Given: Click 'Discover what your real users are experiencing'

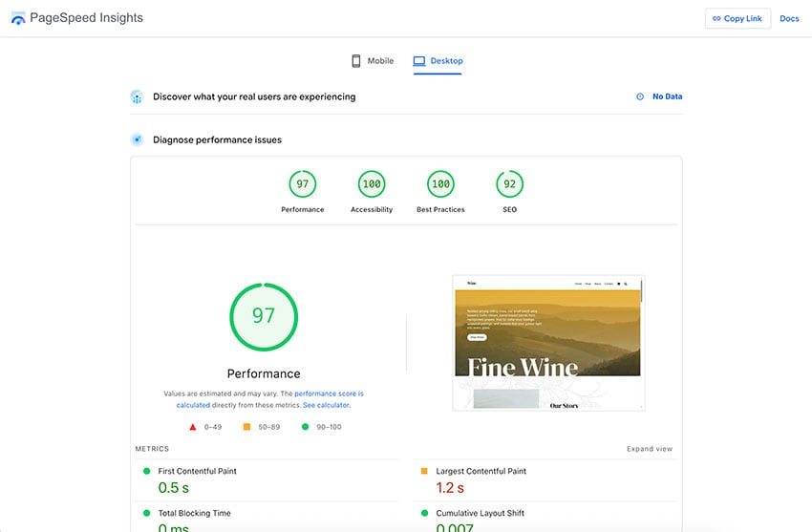Looking at the screenshot, I should point(254,96).
